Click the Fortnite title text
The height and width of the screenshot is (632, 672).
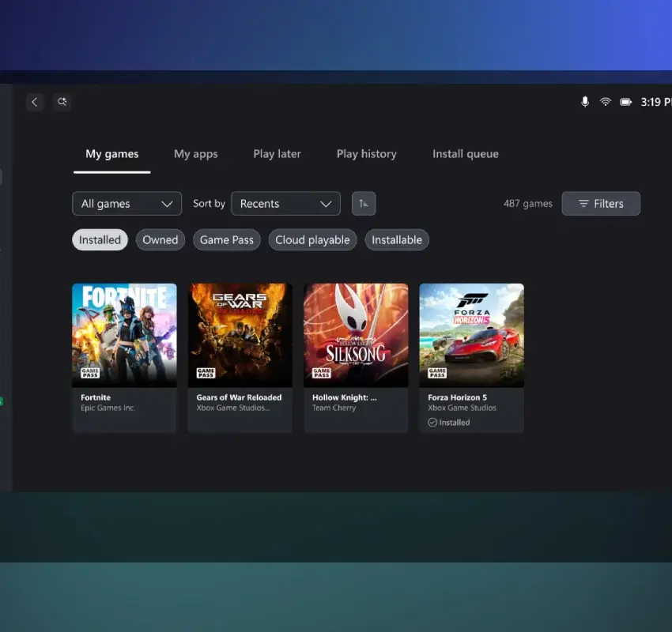click(x=96, y=397)
